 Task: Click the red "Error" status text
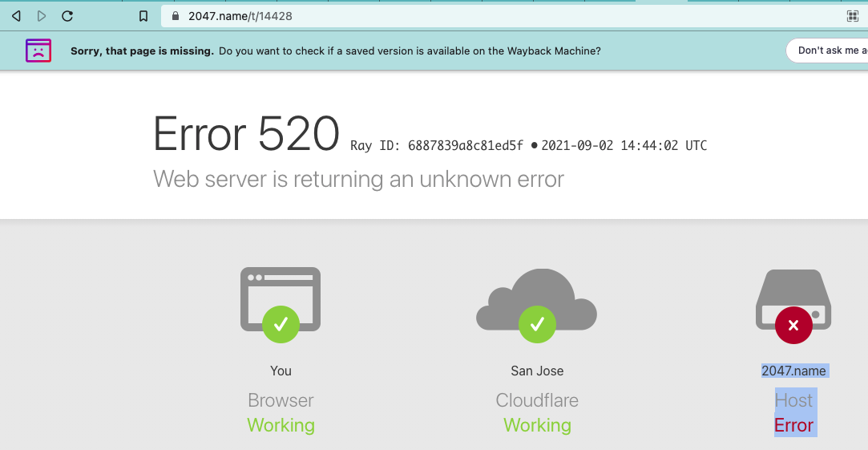[793, 425]
